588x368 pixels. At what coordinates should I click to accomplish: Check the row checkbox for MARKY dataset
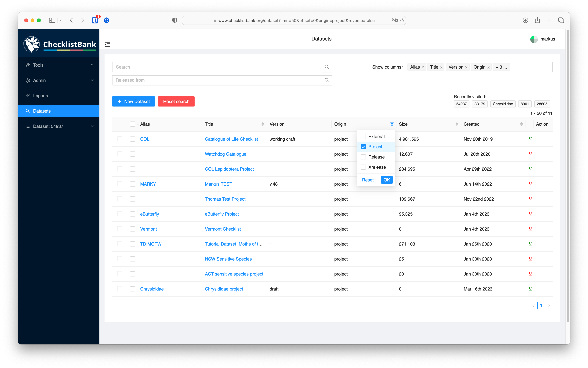pyautogui.click(x=133, y=184)
